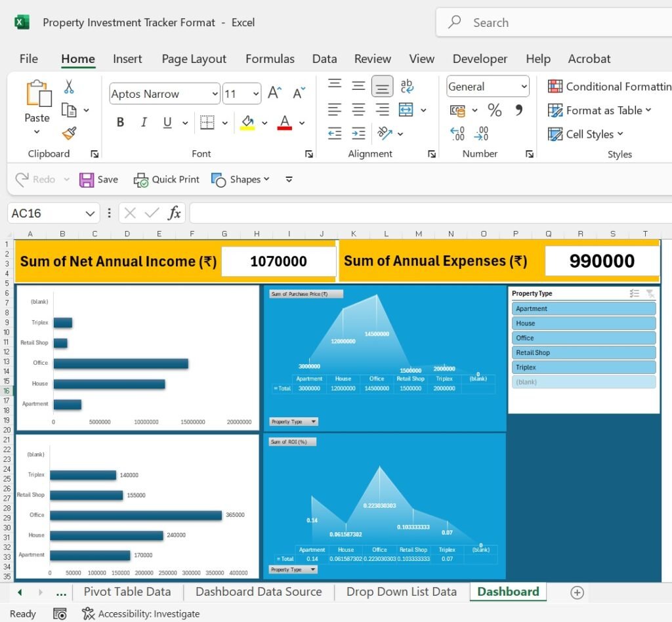Apply yellow fill color
The width and height of the screenshot is (672, 622).
click(247, 123)
